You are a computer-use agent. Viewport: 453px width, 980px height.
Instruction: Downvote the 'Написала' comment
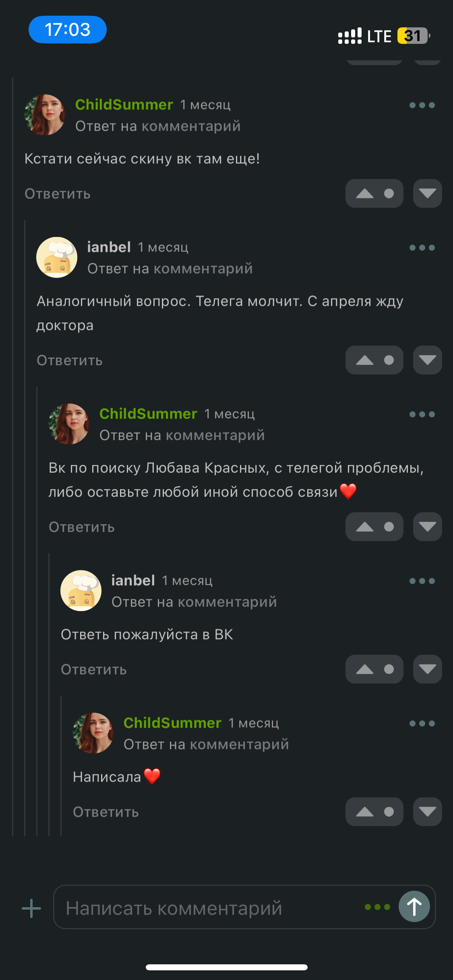[427, 811]
